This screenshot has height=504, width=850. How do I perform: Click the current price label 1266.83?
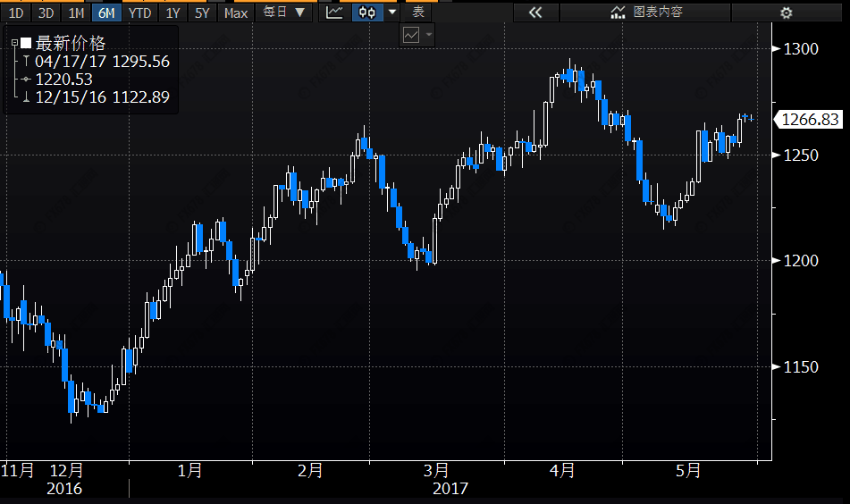tap(810, 119)
